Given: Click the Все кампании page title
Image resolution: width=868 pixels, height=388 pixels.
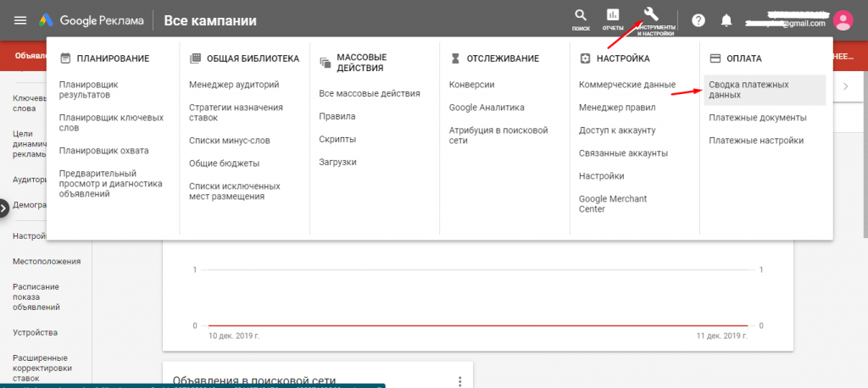Looking at the screenshot, I should coord(210,21).
